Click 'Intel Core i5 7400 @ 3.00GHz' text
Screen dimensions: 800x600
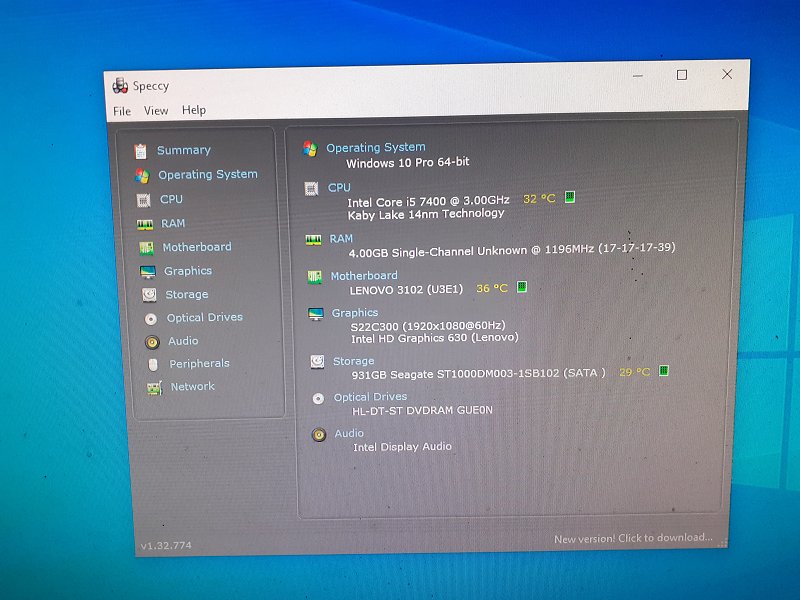(x=429, y=201)
